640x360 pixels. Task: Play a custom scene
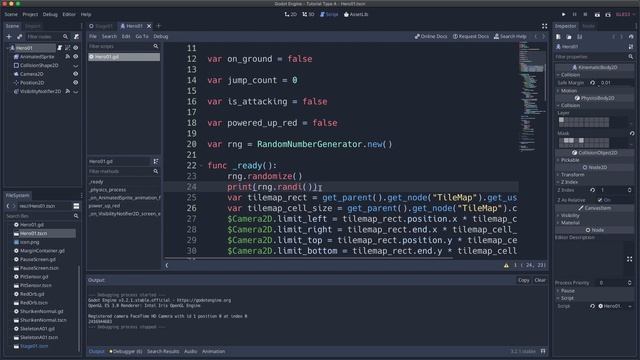click(x=608, y=15)
